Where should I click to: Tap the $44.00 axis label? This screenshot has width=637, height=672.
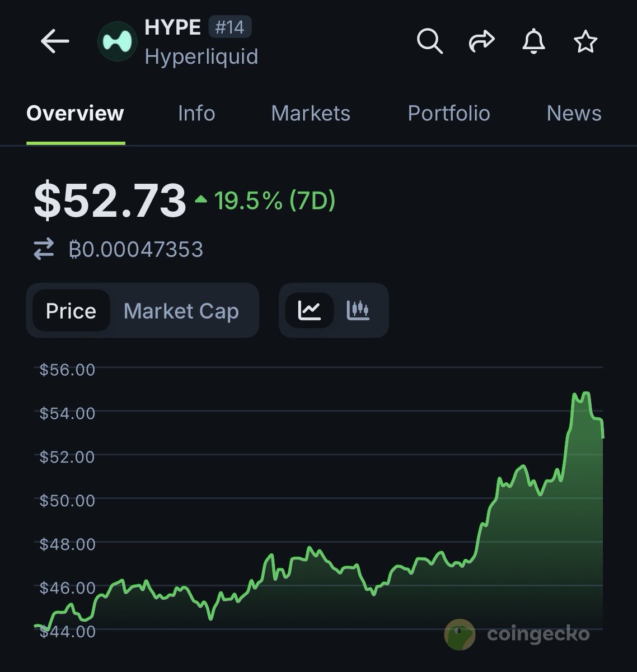[67, 631]
